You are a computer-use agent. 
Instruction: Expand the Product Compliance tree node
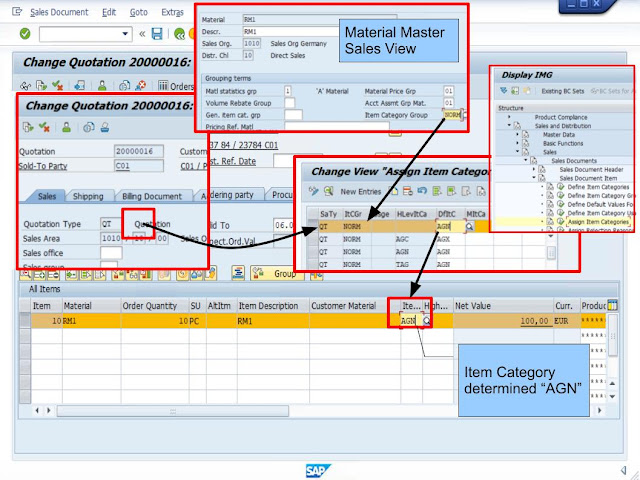tap(509, 117)
